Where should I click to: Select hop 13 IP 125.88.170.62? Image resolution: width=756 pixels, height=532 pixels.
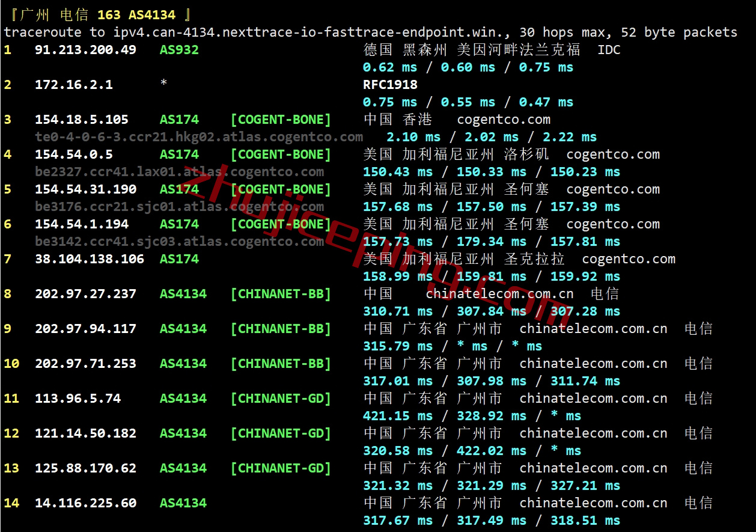85,468
